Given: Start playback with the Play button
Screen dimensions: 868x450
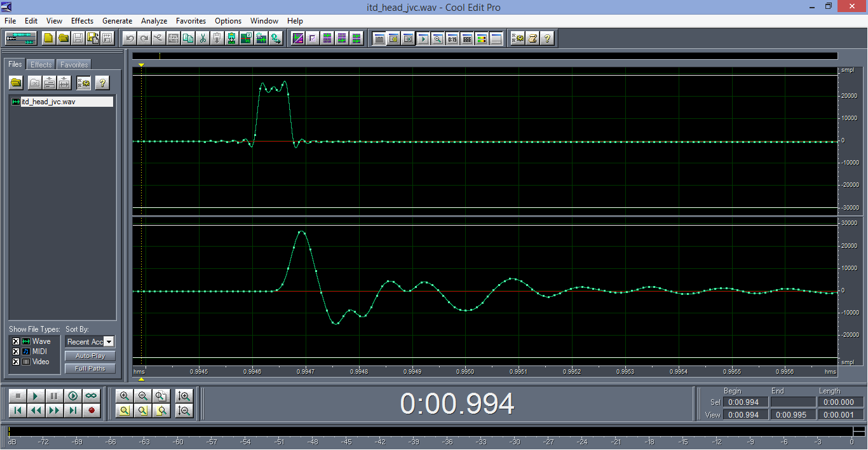Looking at the screenshot, I should [36, 396].
